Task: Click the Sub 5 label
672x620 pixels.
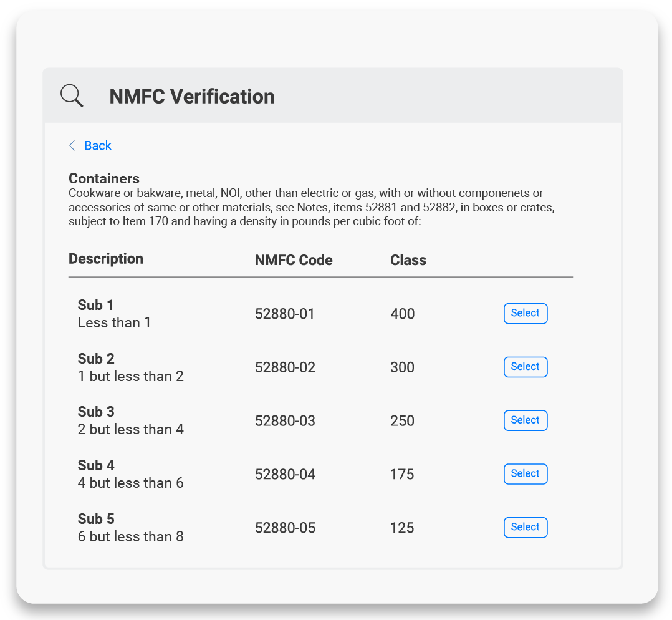Action: [96, 519]
